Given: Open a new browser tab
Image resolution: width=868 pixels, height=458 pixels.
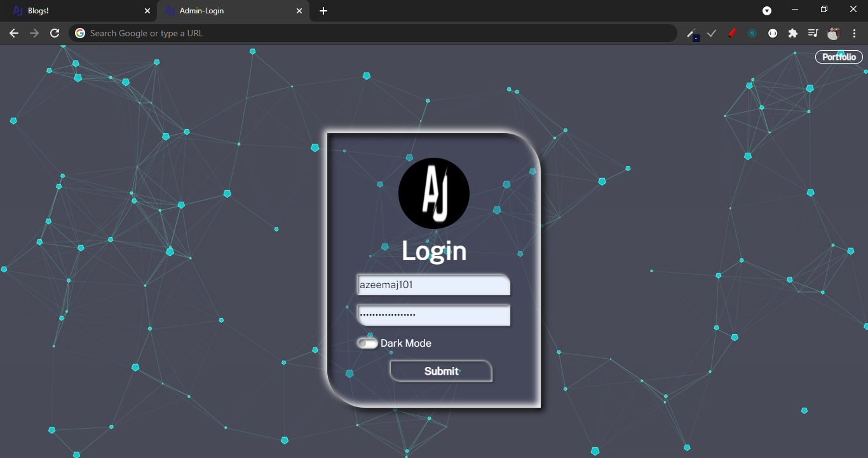Looking at the screenshot, I should tap(323, 11).
